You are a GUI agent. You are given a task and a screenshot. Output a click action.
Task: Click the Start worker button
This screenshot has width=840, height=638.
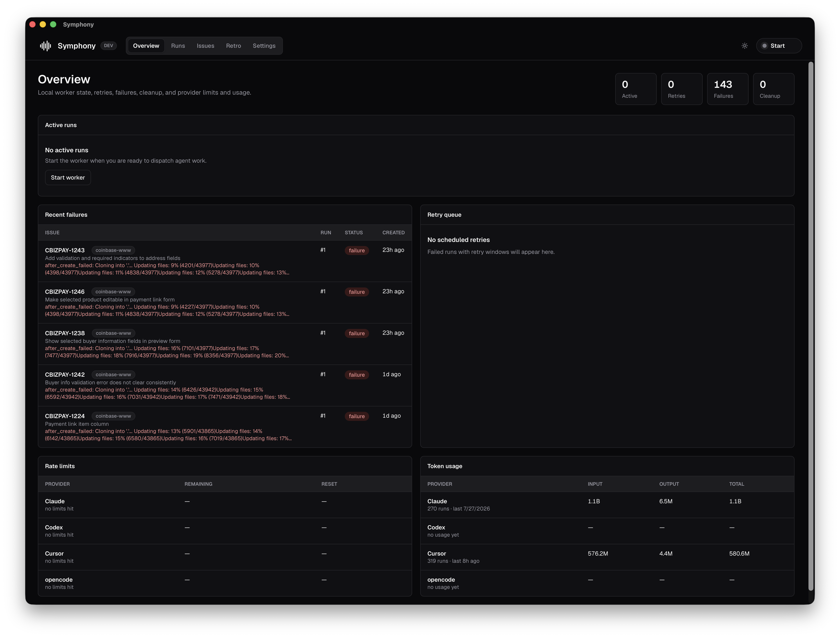tap(68, 178)
